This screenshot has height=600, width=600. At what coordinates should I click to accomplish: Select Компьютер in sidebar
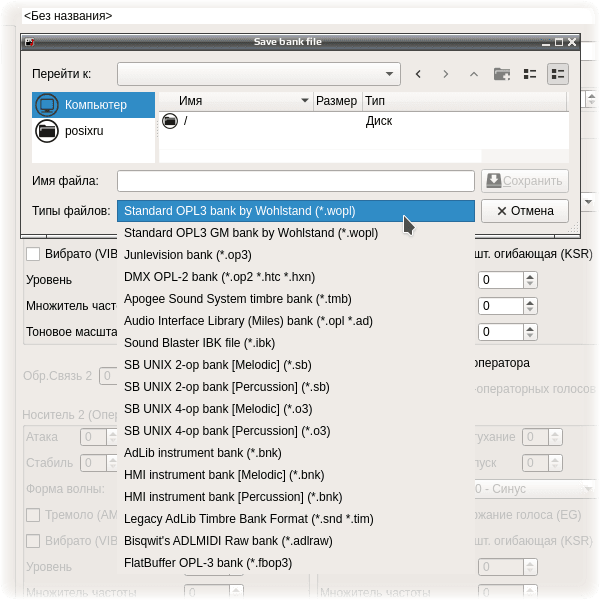pyautogui.click(x=93, y=104)
